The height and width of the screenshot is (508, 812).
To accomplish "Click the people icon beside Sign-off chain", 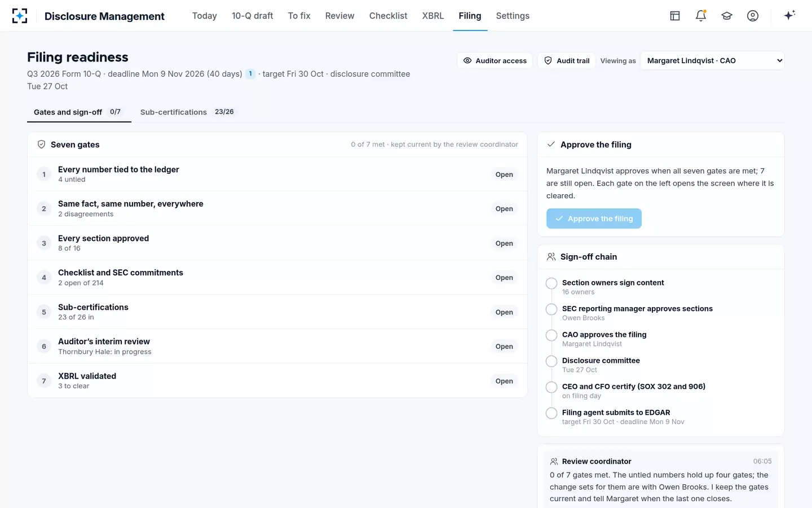I will (551, 257).
